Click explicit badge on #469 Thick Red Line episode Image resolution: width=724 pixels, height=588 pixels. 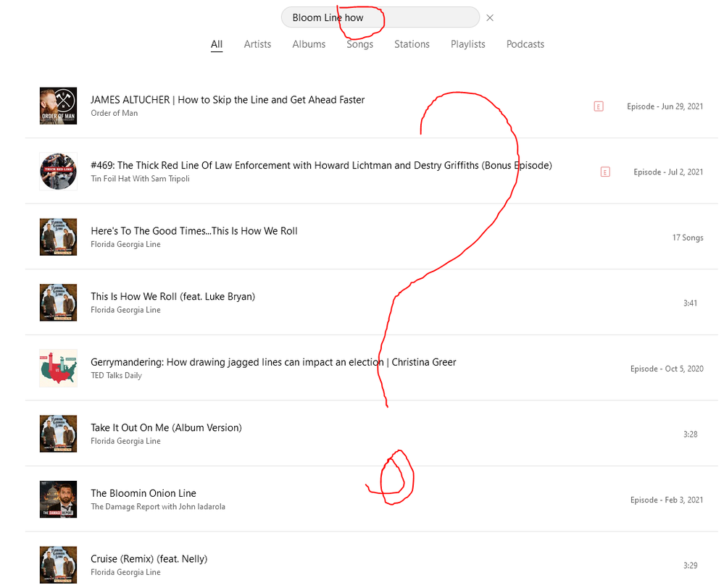pyautogui.click(x=605, y=172)
